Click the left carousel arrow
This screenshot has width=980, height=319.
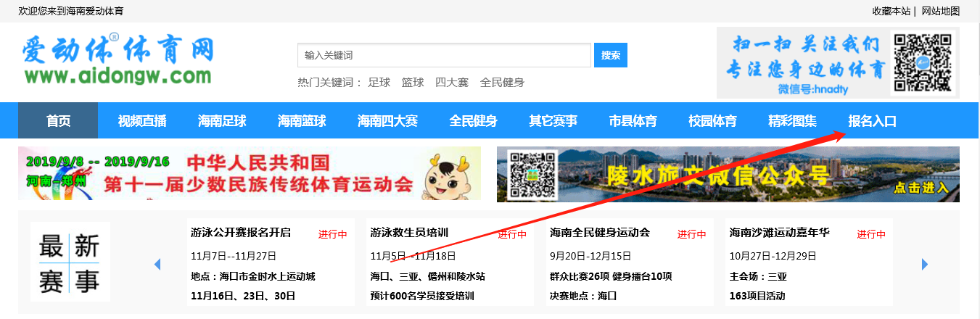click(157, 265)
